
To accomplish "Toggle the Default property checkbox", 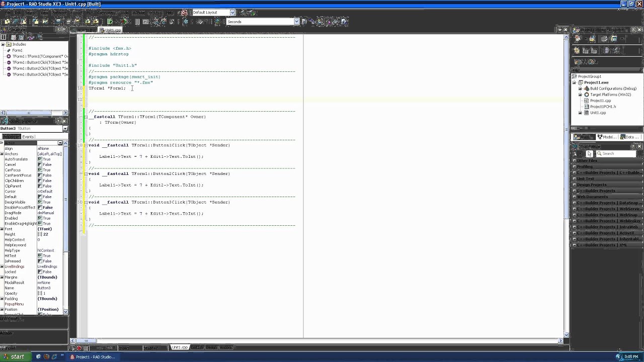I will click(40, 197).
